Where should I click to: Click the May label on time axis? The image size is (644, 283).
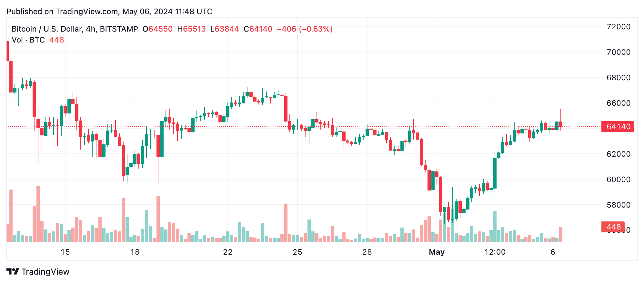point(437,252)
